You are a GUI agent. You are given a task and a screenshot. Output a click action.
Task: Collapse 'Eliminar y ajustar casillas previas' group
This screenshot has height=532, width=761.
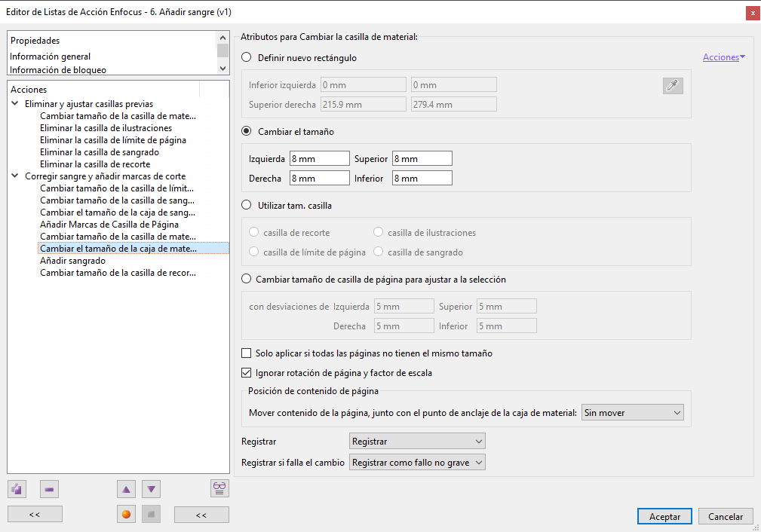pos(15,103)
